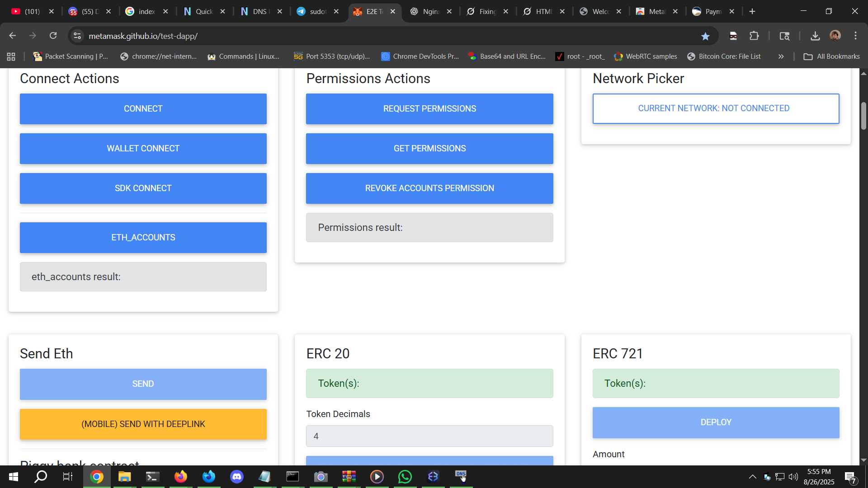Expand more bookmarks chevron
Image resolution: width=868 pixels, height=488 pixels.
[781, 56]
